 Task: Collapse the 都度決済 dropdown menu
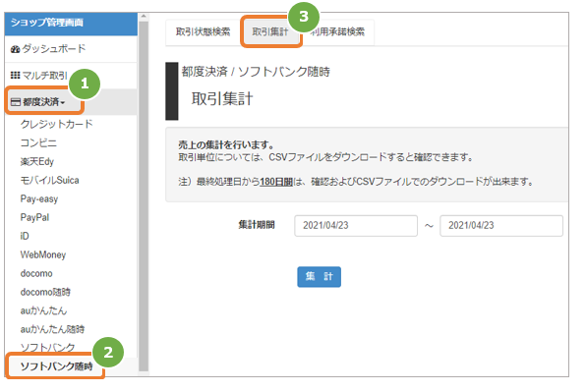click(44, 102)
